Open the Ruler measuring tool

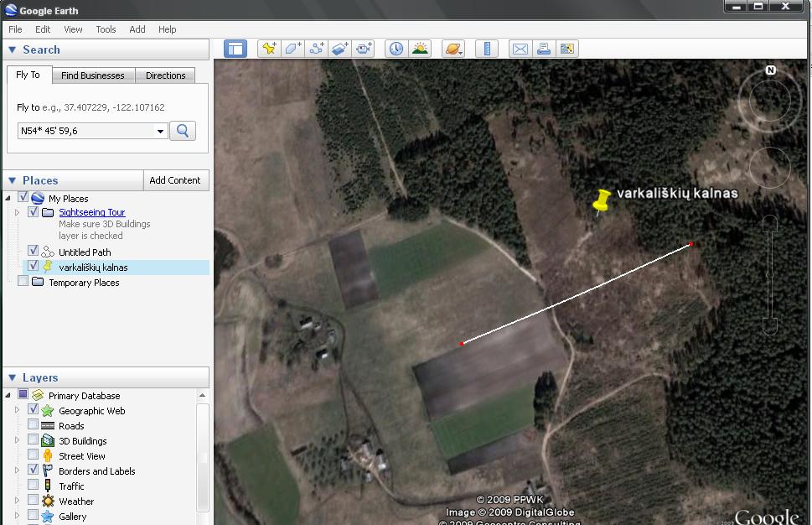click(x=487, y=49)
